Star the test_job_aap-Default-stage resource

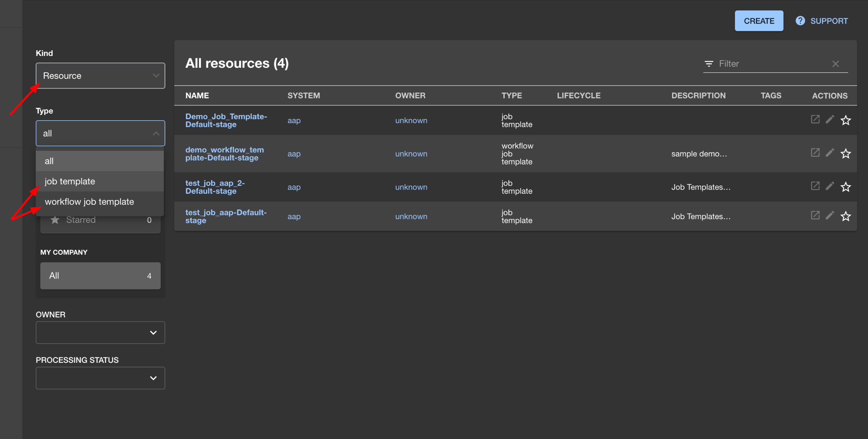[846, 217]
